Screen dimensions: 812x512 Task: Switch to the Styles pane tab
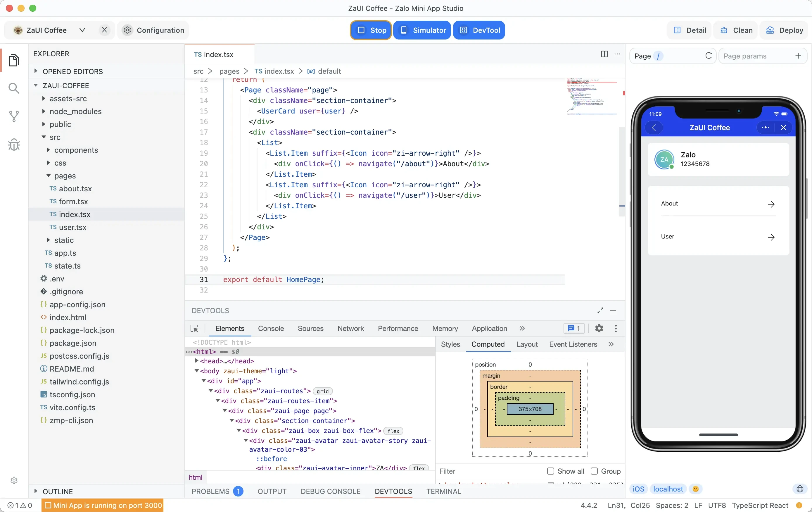pyautogui.click(x=450, y=344)
